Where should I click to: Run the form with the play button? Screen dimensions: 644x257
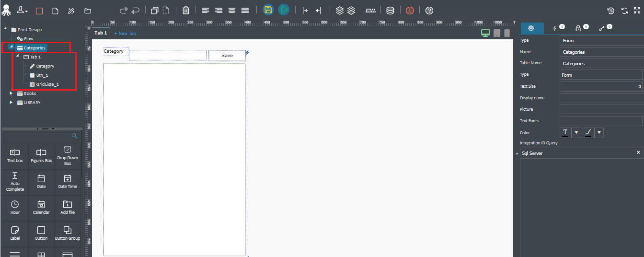click(284, 10)
